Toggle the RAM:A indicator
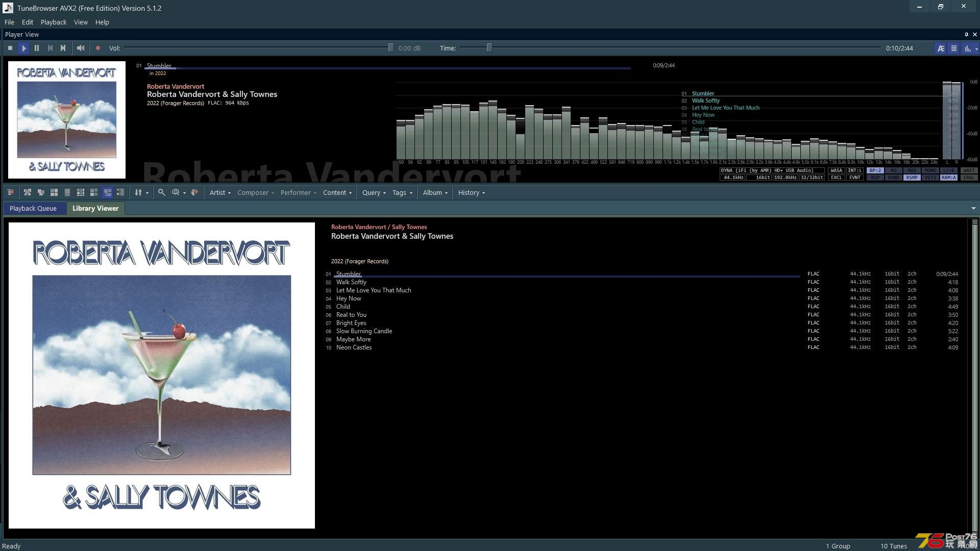Screen dimensions: 980x551 coord(949,178)
